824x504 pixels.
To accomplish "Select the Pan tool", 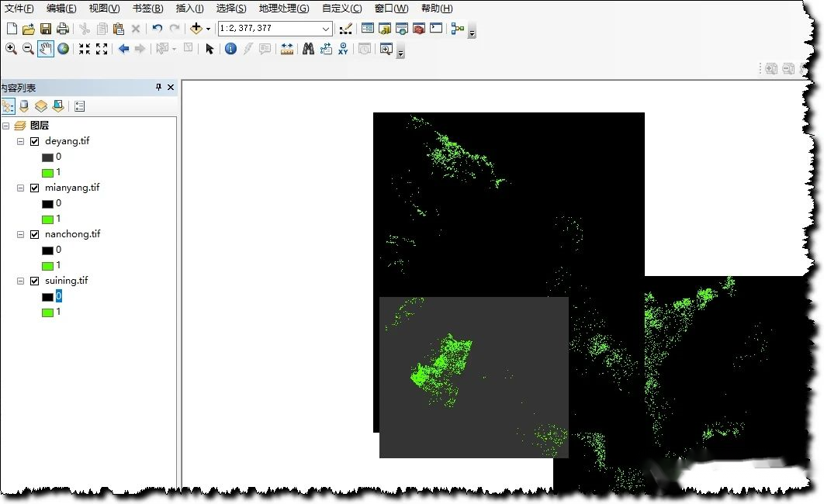I will click(45, 47).
